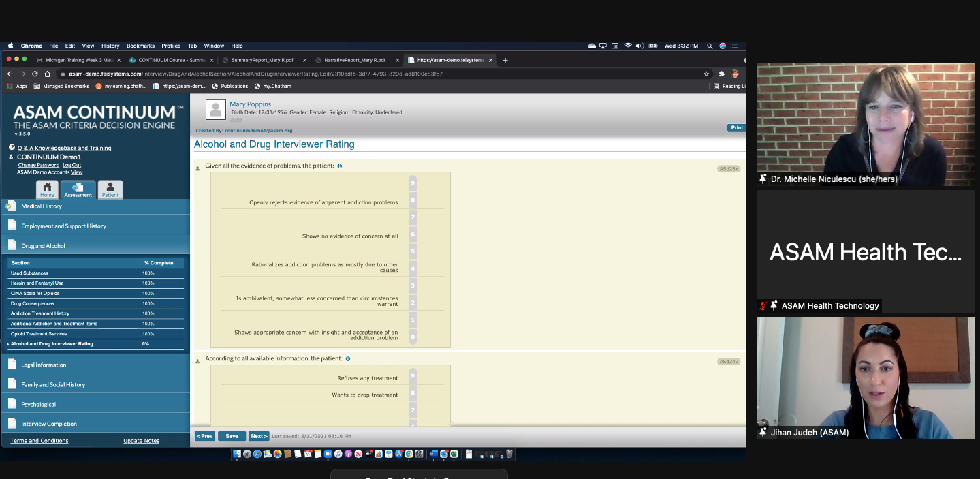Screen dimensions: 980x479
Task: Click the browser home icon
Action: 47,74
